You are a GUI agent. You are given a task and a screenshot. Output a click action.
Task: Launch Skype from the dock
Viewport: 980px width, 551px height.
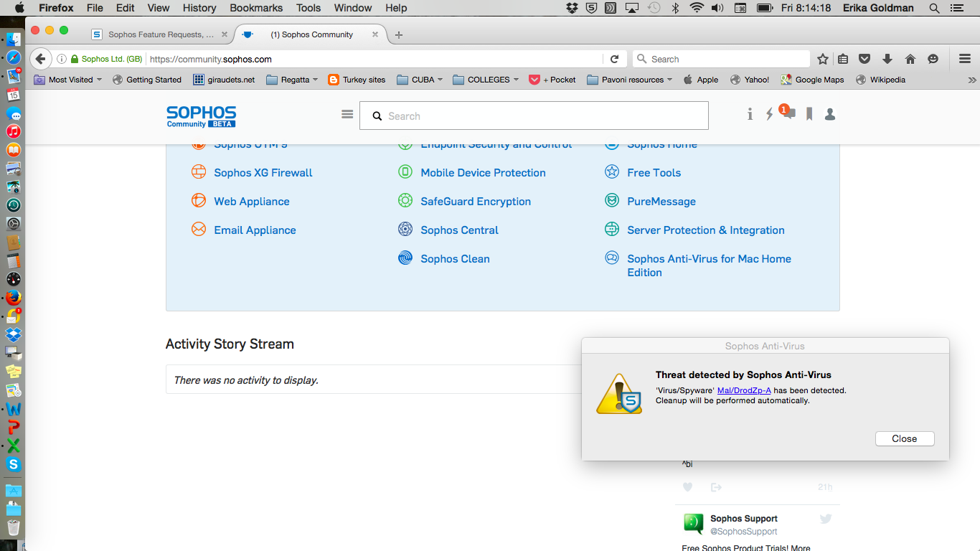pos(13,464)
